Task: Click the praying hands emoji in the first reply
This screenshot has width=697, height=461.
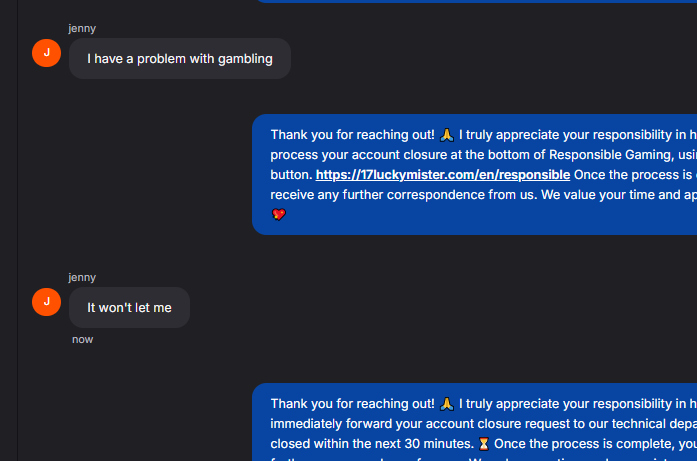Action: click(447, 135)
